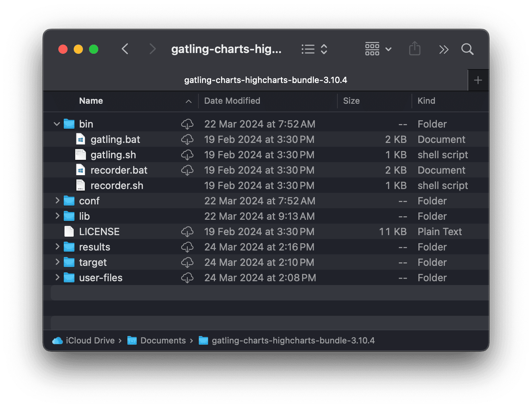Viewport: 532px width, 408px height.
Task: Sort by Kind column header
Action: (426, 101)
